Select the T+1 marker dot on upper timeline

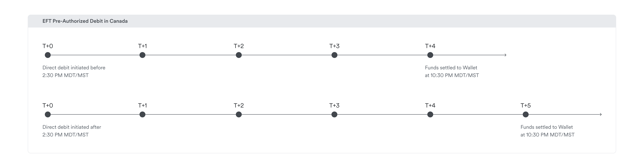pos(142,55)
